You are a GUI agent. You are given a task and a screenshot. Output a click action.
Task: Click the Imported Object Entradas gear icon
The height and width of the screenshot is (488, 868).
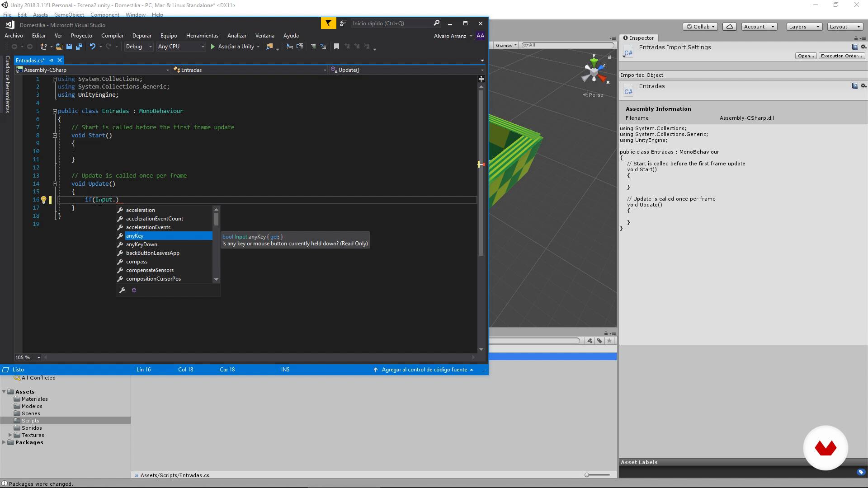click(x=863, y=86)
